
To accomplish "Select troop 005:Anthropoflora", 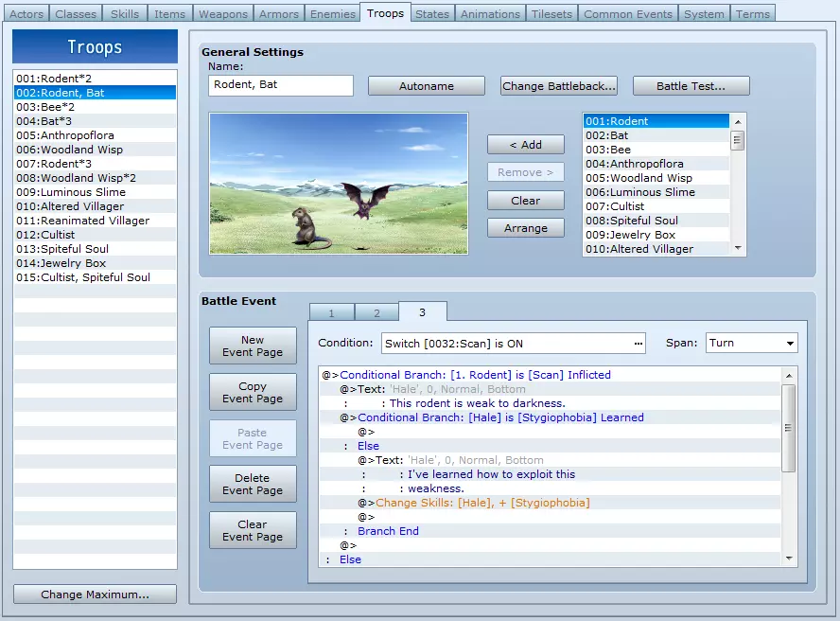I will point(95,135).
